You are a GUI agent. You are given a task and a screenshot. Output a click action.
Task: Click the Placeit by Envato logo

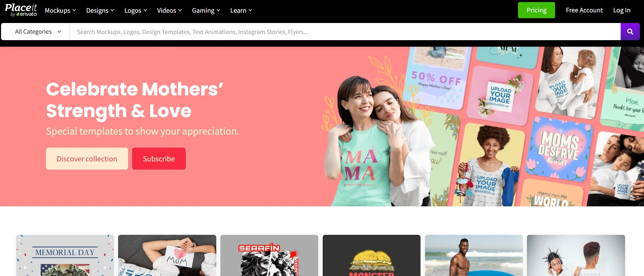click(21, 10)
